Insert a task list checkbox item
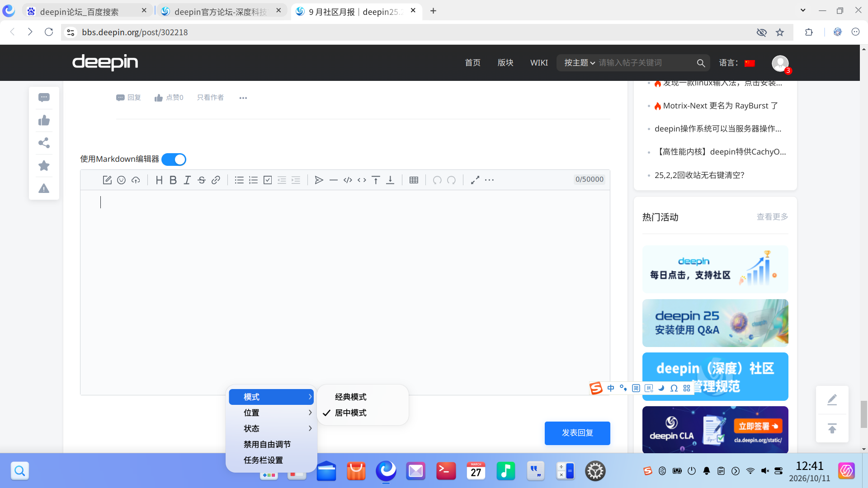 point(268,180)
